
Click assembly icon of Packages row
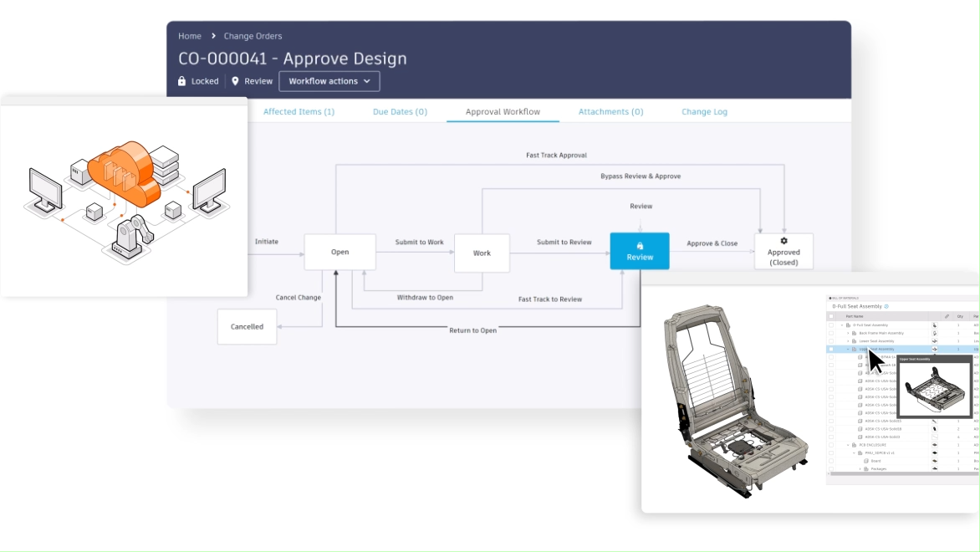coord(866,469)
